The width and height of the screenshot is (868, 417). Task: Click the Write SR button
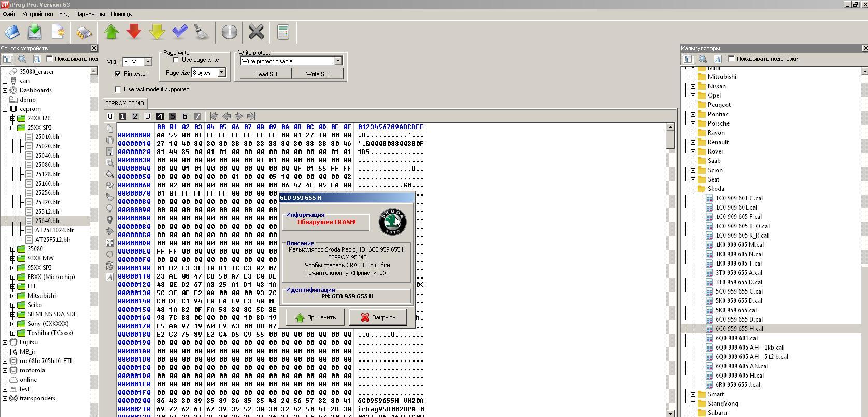click(x=317, y=74)
